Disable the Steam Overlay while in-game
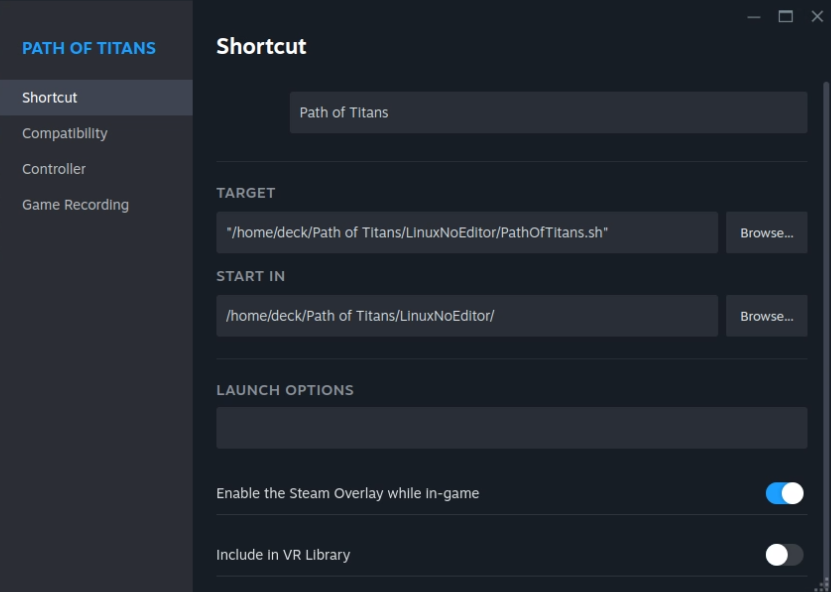The height and width of the screenshot is (592, 831). pos(785,493)
